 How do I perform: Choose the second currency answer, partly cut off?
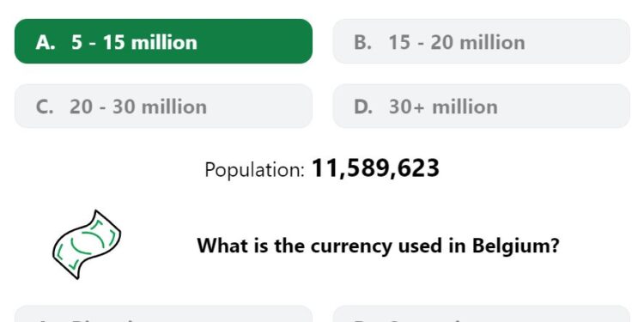(481, 313)
